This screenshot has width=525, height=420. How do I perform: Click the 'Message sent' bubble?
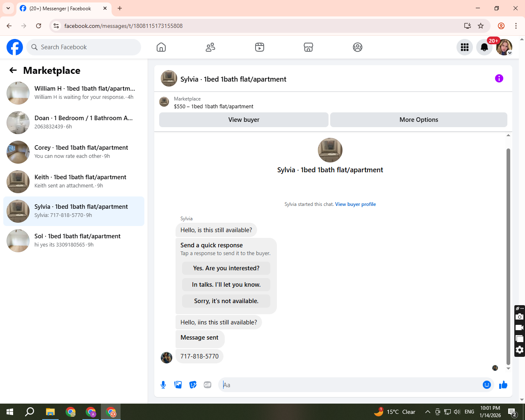[x=200, y=339]
